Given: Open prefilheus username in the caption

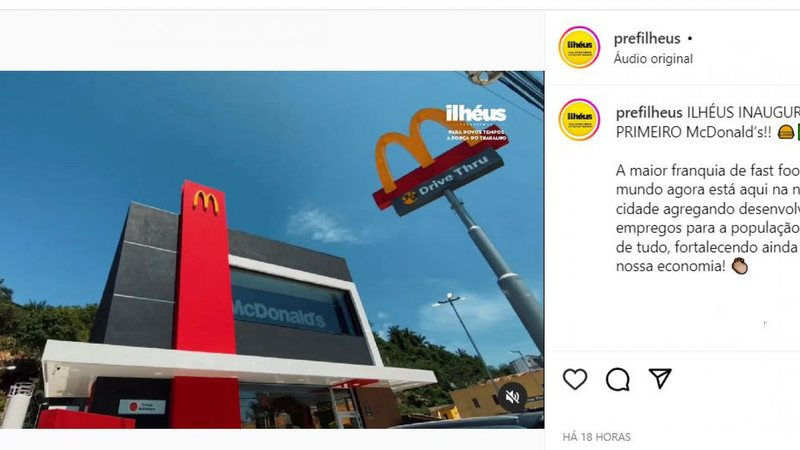Looking at the screenshot, I should pyautogui.click(x=649, y=112).
